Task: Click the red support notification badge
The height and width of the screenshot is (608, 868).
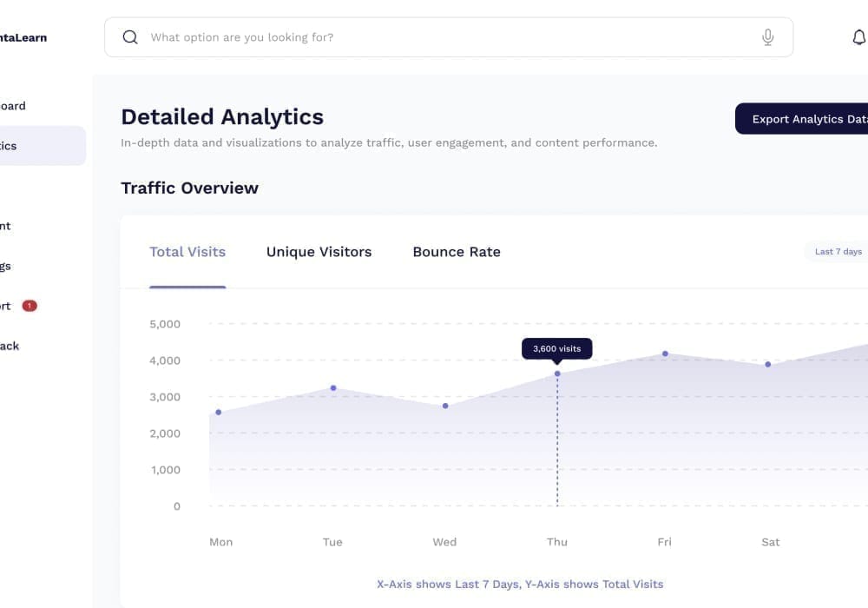Action: pos(30,306)
